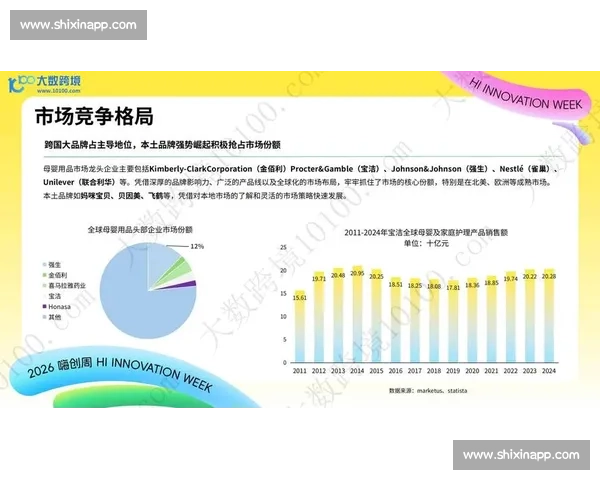Click the 20.48 bar value
The width and height of the screenshot is (600, 480).
tap(338, 275)
